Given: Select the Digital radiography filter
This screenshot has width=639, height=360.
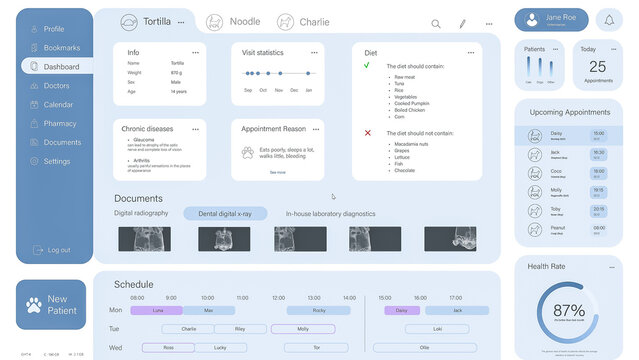Looking at the screenshot, I should click(x=141, y=213).
